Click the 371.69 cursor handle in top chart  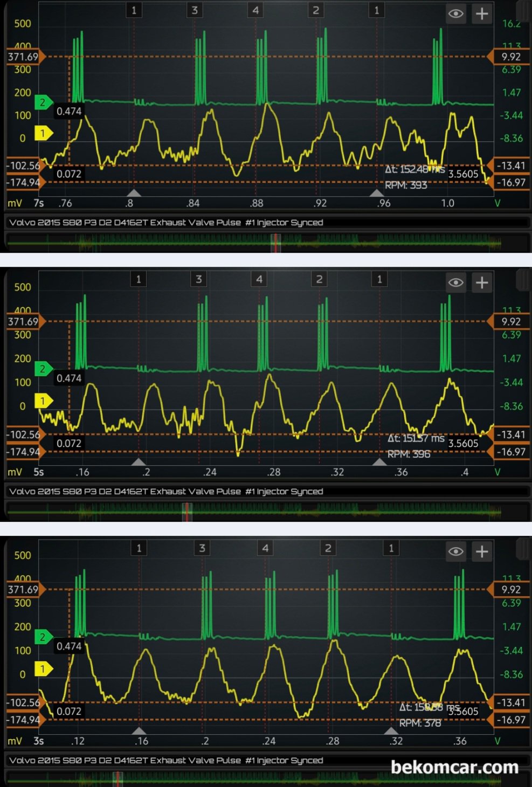24,57
